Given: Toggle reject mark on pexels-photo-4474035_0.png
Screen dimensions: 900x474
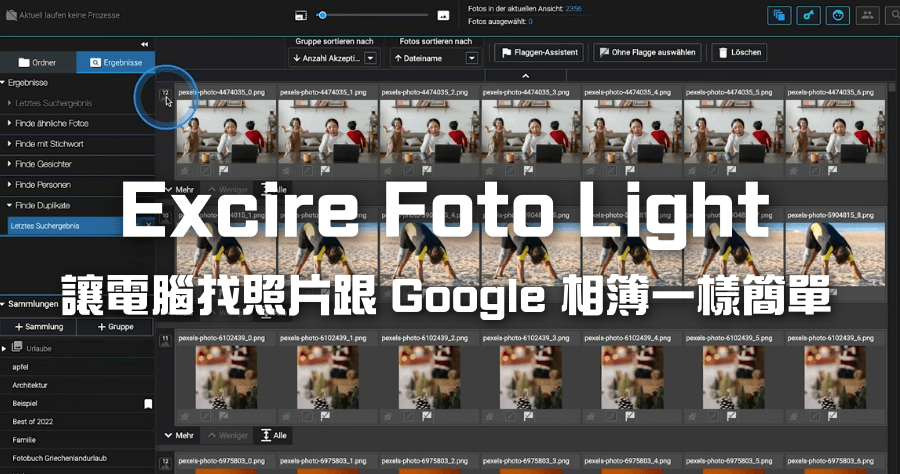Looking at the screenshot, I should 205,170.
